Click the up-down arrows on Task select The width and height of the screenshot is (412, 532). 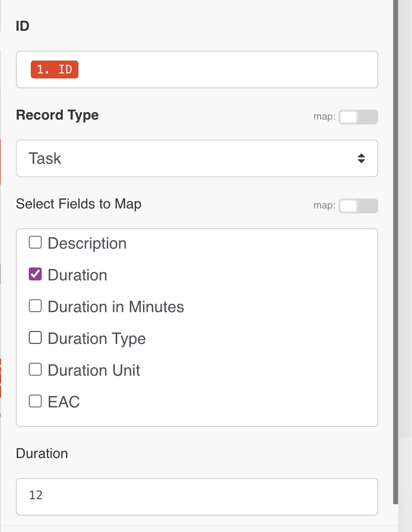coord(361,159)
